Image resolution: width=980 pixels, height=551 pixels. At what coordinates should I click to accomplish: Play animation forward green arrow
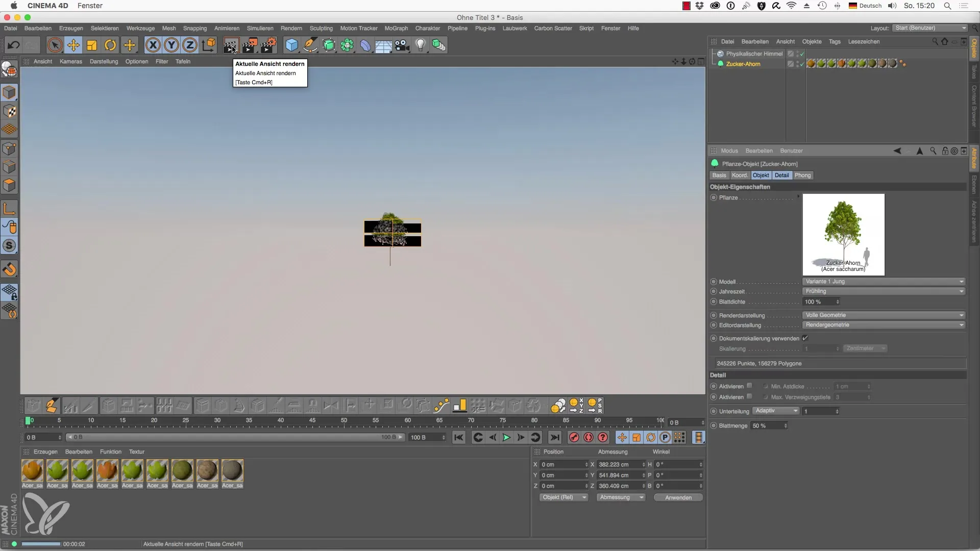coord(506,437)
